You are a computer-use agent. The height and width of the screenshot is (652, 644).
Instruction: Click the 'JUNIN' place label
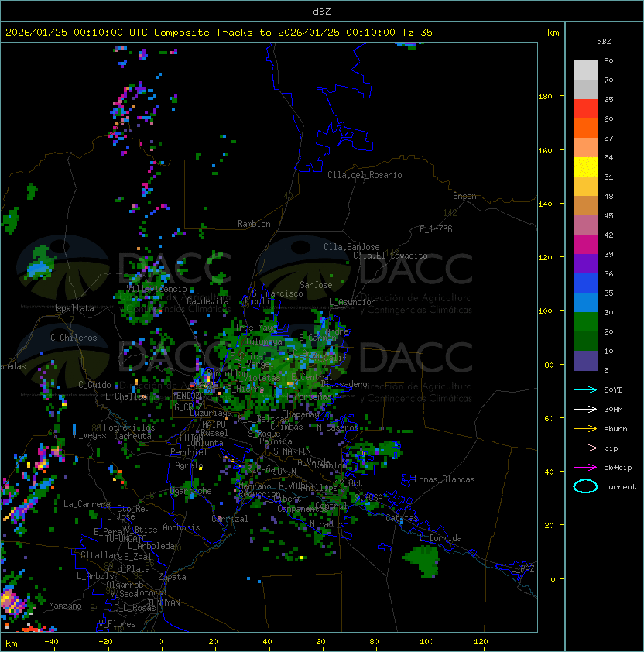point(284,471)
